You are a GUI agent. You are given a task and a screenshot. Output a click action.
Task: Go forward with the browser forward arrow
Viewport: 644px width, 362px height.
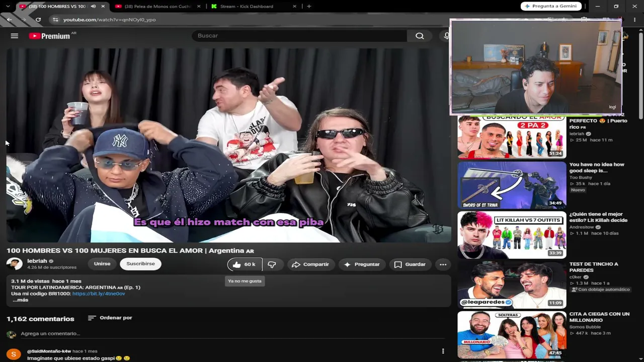23,20
